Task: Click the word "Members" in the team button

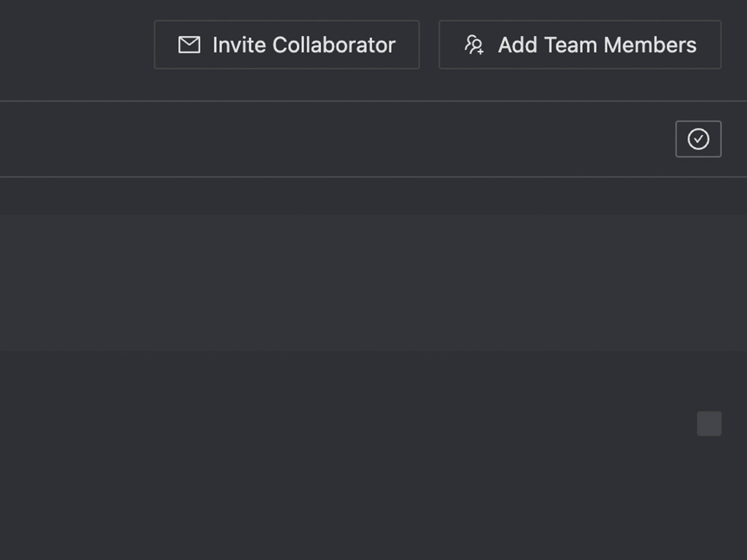Action: [x=650, y=45]
